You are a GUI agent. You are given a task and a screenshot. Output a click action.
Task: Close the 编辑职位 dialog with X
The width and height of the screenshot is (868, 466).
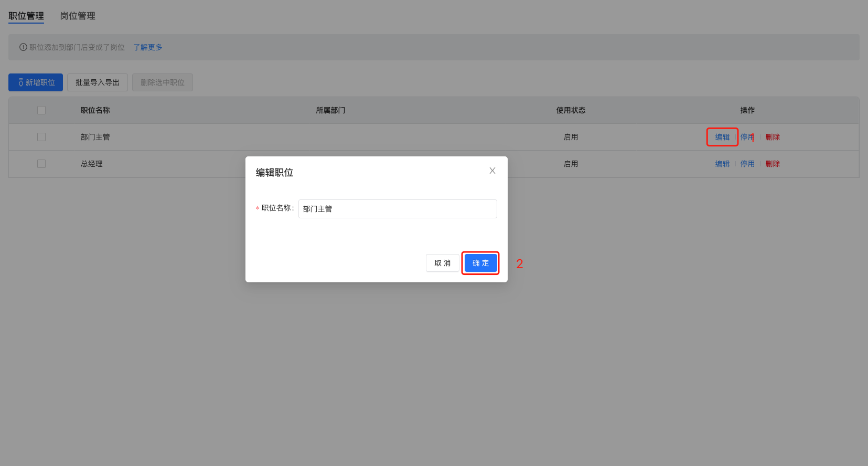click(x=492, y=171)
